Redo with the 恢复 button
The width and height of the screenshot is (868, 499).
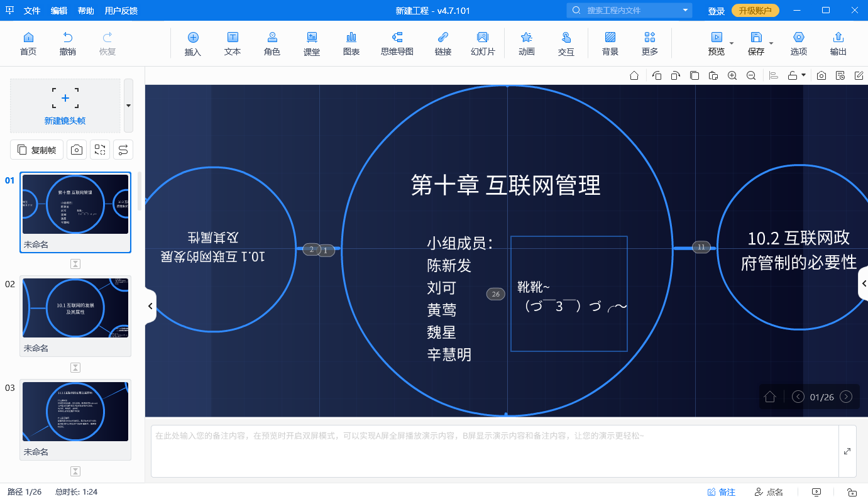pyautogui.click(x=107, y=44)
